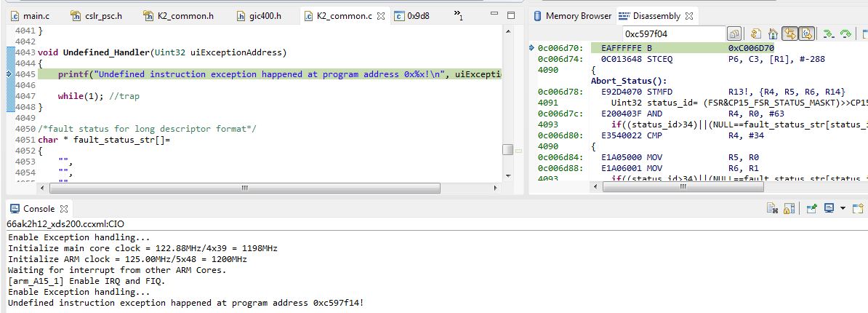868x313 pixels.
Task: Open the main.c editor tab
Action: [x=30, y=16]
